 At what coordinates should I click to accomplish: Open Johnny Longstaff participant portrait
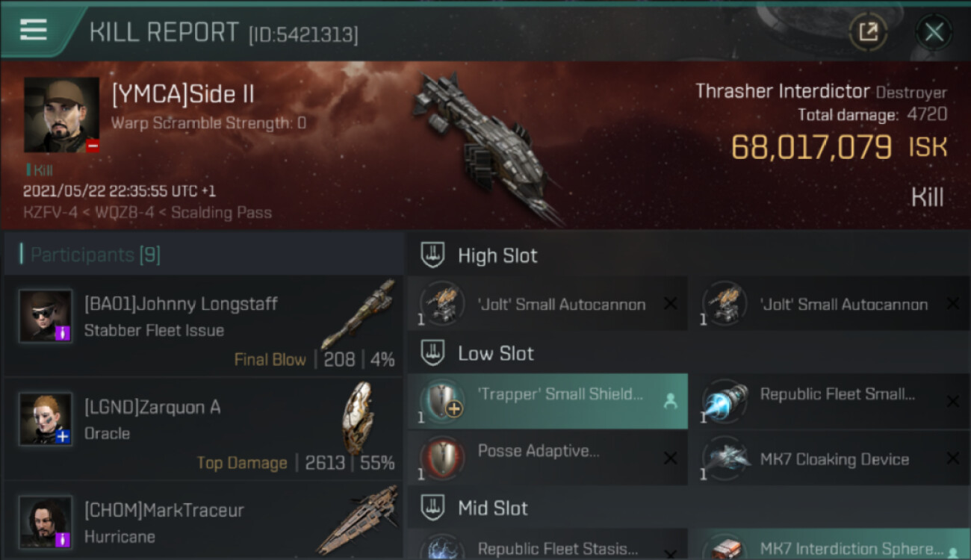(x=46, y=317)
